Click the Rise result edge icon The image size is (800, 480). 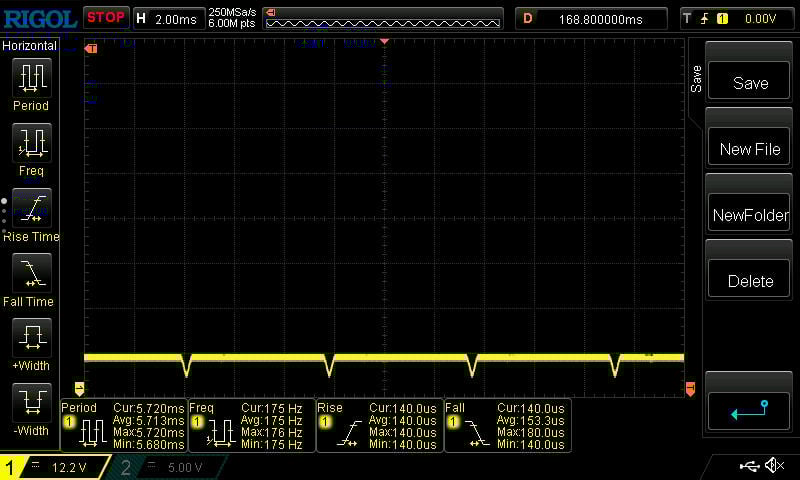349,434
